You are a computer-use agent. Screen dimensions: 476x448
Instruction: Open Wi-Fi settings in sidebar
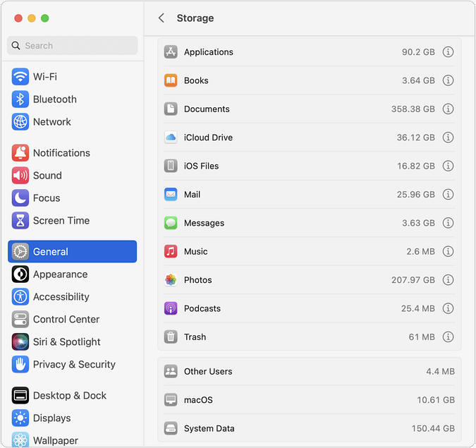[x=45, y=77]
